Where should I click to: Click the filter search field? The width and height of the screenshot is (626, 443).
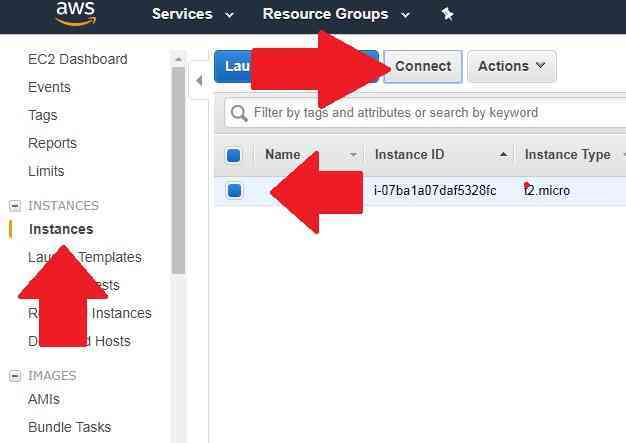pyautogui.click(x=425, y=113)
